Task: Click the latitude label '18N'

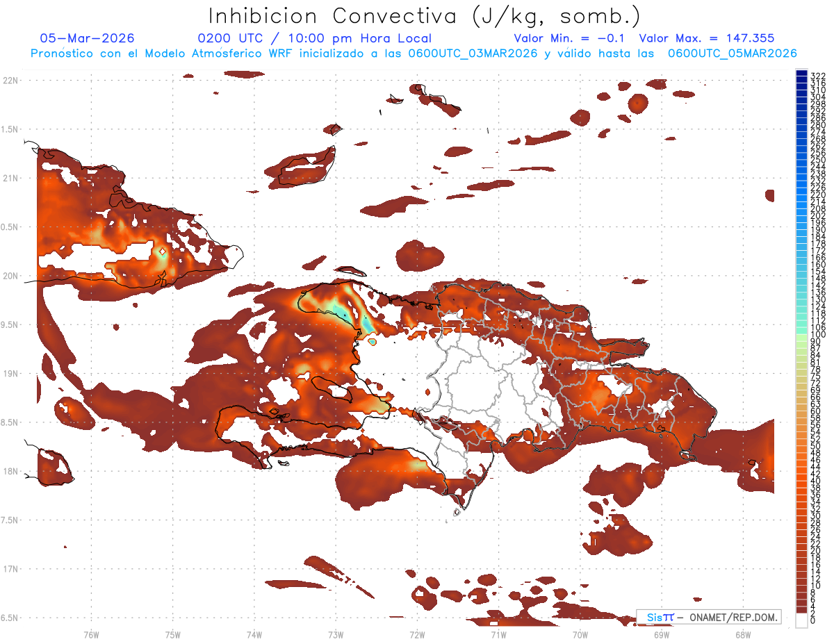Action: (x=10, y=471)
